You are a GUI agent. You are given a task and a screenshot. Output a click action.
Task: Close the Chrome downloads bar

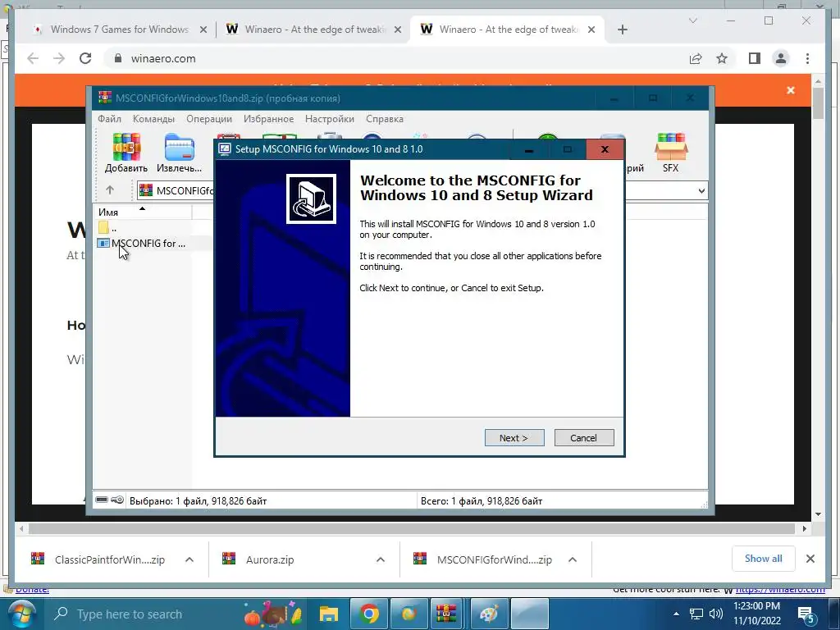[810, 559]
